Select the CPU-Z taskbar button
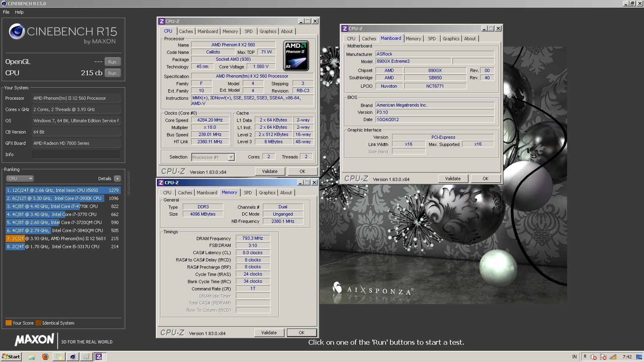644x362 pixels. pos(100,357)
